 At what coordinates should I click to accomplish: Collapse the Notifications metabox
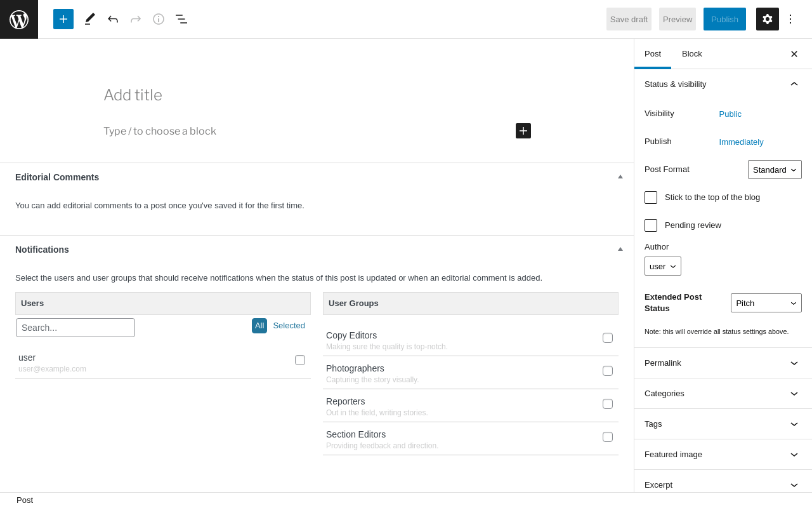pyautogui.click(x=620, y=249)
